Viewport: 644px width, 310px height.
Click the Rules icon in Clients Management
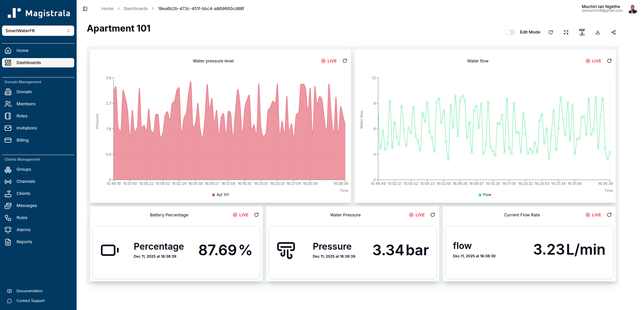click(8, 217)
